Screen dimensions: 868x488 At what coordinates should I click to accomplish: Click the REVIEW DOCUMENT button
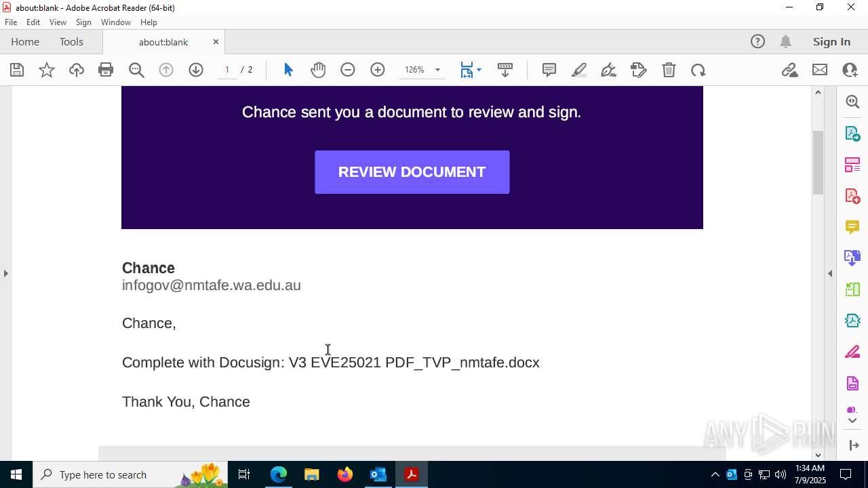[412, 172]
